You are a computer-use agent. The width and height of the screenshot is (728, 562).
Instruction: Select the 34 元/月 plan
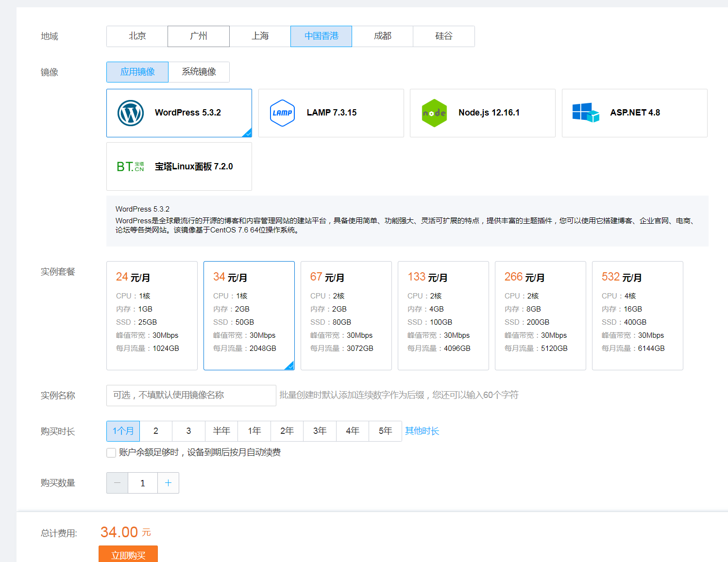pos(249,315)
